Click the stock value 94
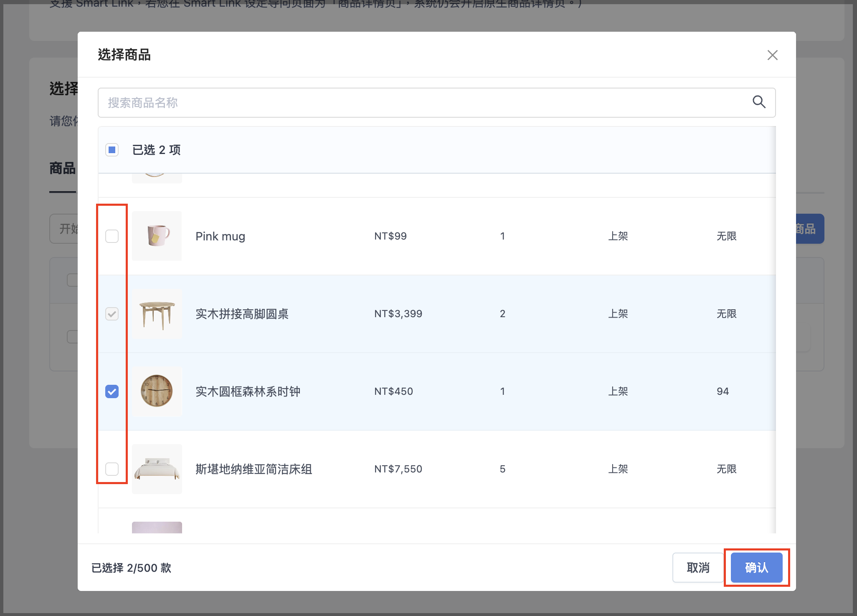This screenshot has width=857, height=616. [723, 391]
